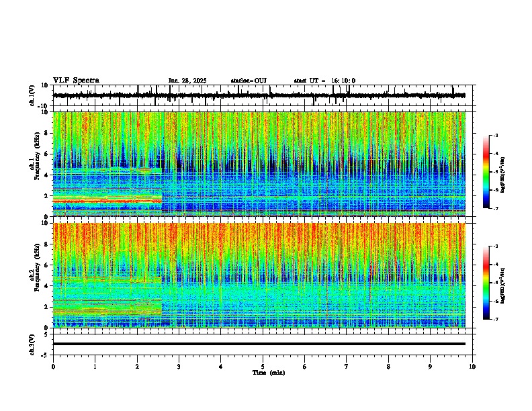Click the "2" kHz tick on ch.2 frequency axis

46,306
